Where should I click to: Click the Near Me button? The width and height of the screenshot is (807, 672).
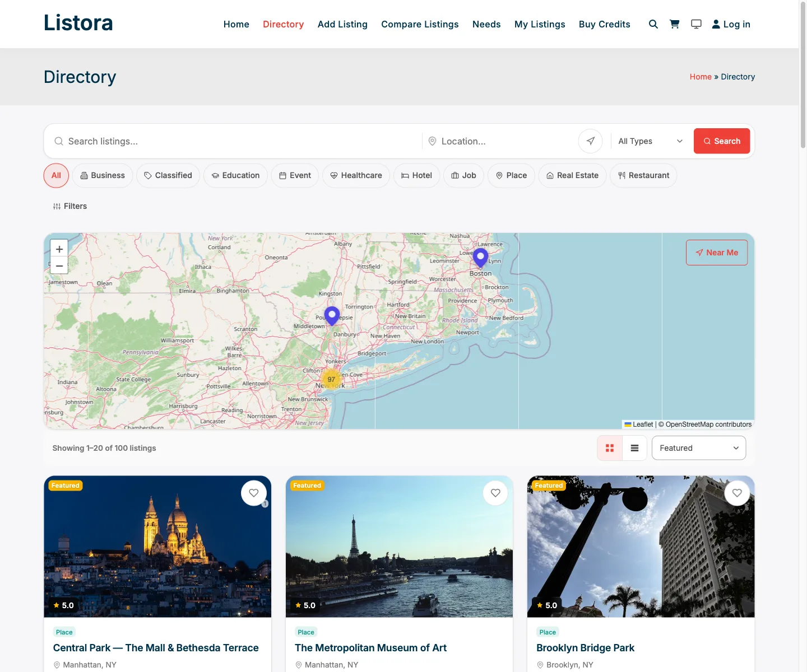[717, 253]
